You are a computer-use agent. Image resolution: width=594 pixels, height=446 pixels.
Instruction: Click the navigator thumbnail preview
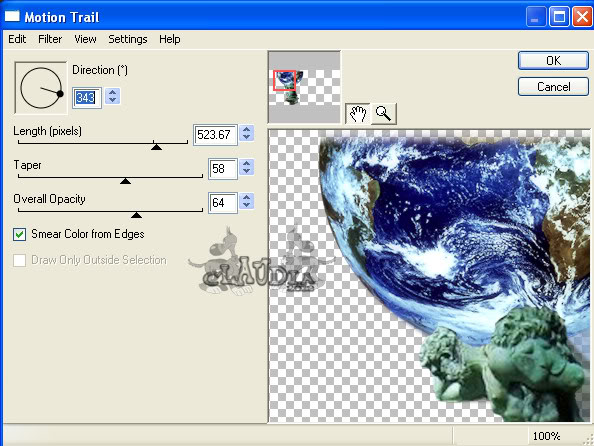[304, 87]
